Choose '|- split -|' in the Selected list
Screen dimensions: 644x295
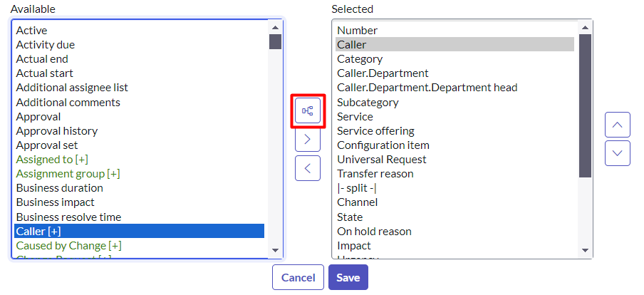point(356,188)
